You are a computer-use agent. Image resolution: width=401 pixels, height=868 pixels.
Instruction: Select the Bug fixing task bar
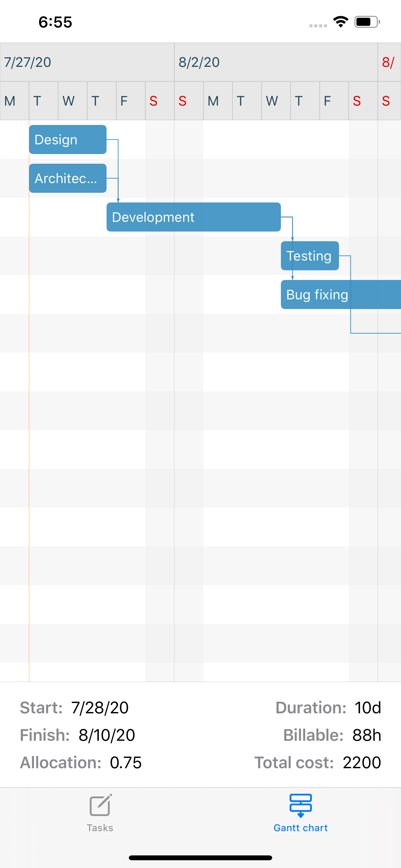(x=317, y=294)
